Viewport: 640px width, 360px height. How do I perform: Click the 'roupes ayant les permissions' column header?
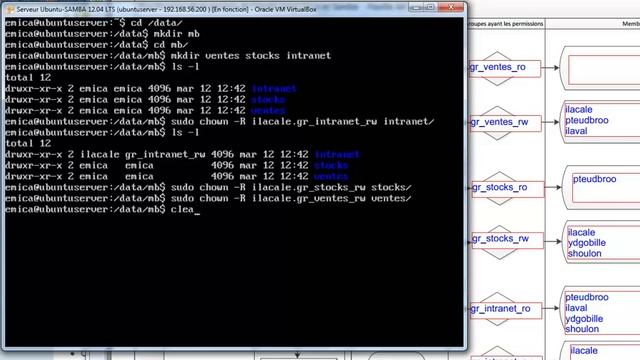tap(506, 24)
